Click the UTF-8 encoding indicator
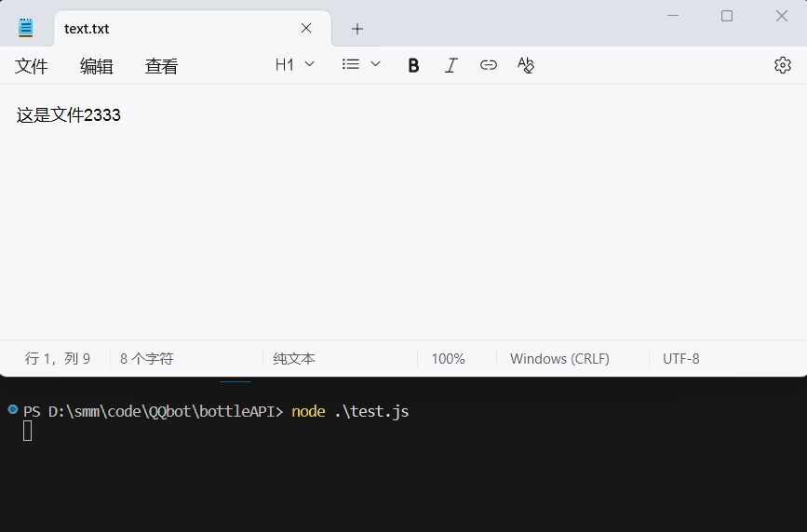 [x=681, y=359]
